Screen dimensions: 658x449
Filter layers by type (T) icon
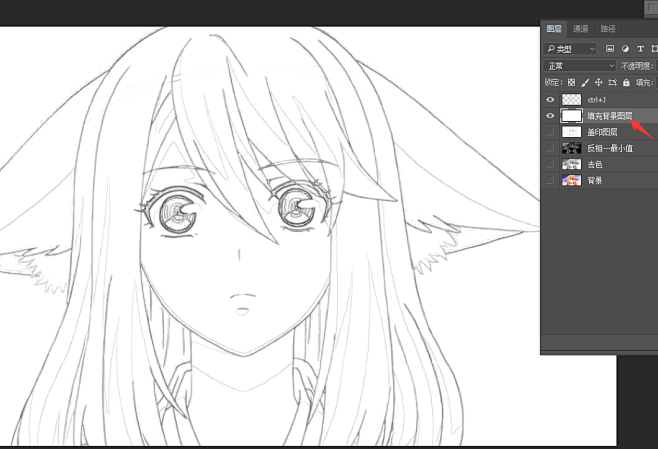(640, 49)
